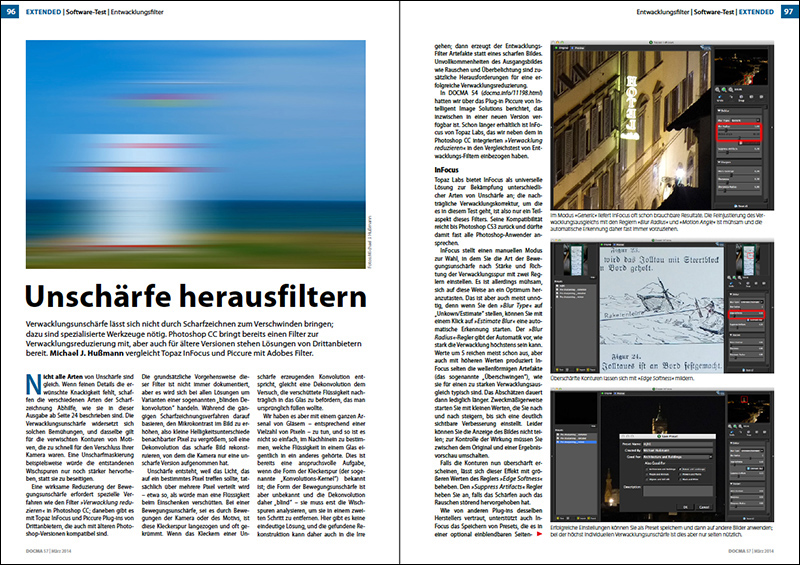Screen dimensions: 800x565
Task: Toggle the 'Flowers and Plants' checkbox in Save Preset
Action: tap(680, 474)
